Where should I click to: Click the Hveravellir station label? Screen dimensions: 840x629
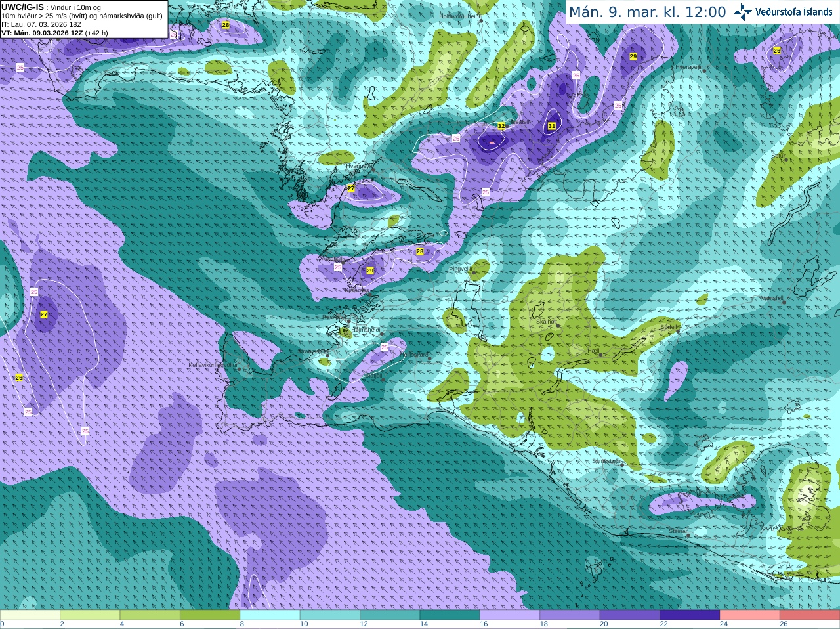pos(689,67)
